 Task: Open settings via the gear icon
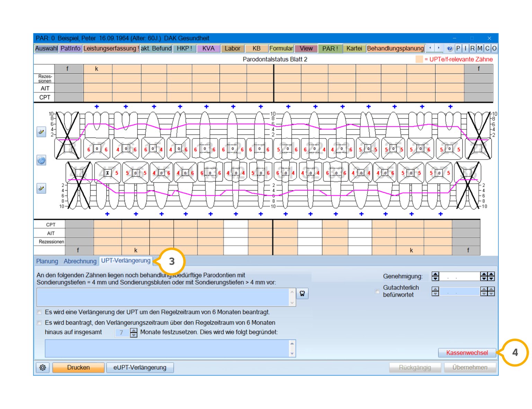point(43,367)
